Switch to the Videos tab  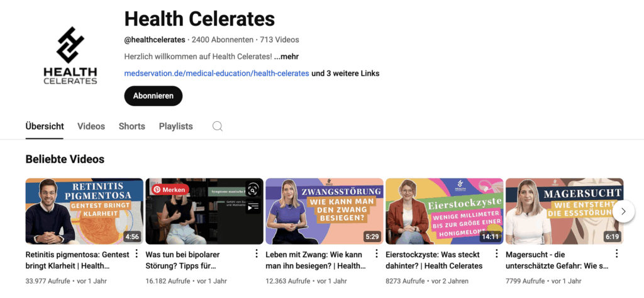click(91, 126)
